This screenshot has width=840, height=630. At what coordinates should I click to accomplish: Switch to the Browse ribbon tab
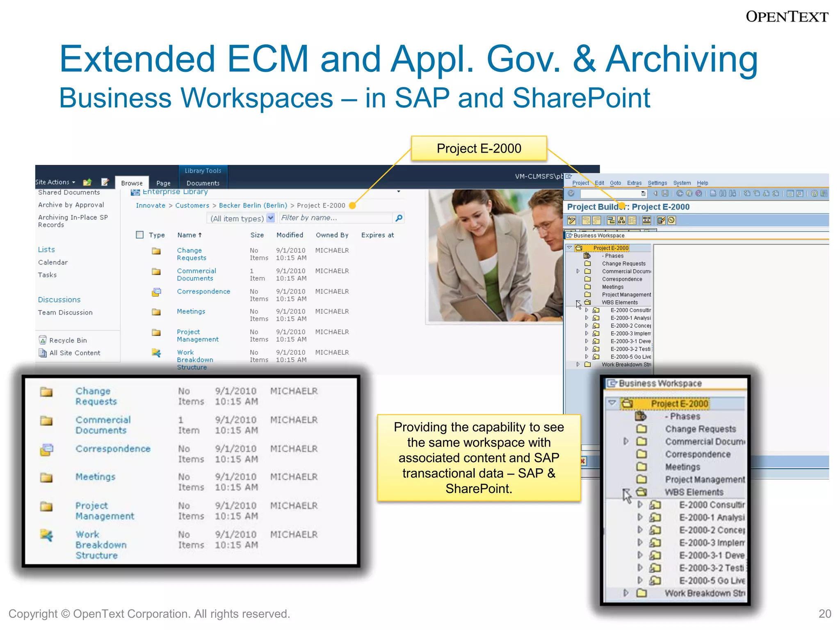[x=132, y=183]
